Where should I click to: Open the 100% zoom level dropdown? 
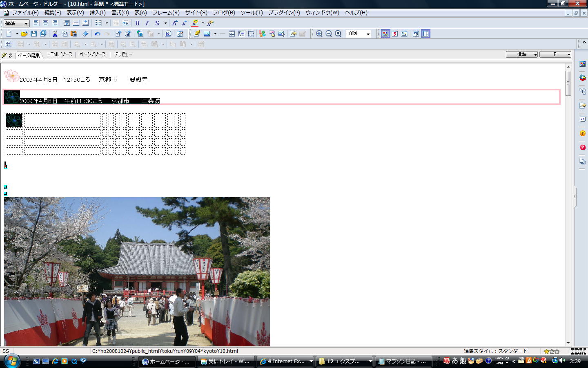coord(368,34)
